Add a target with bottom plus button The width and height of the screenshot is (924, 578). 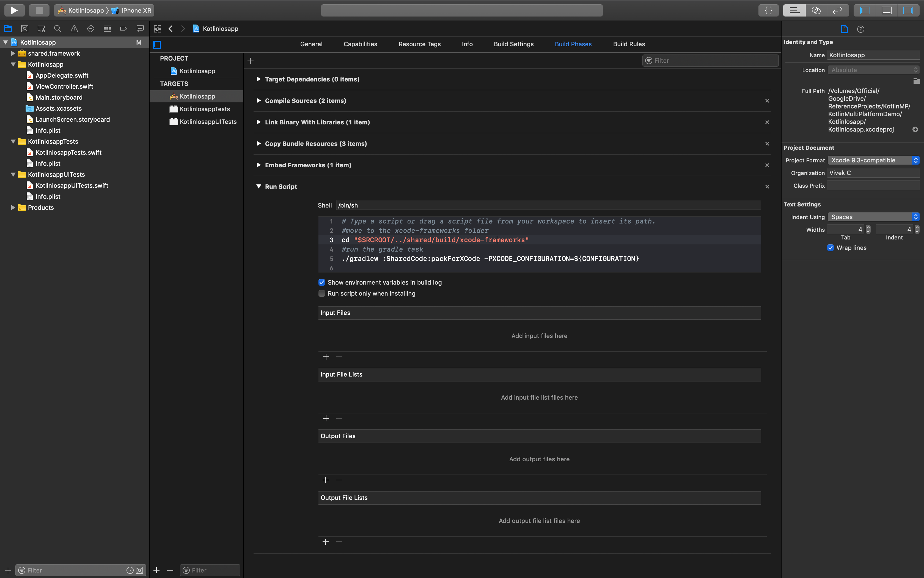click(156, 570)
